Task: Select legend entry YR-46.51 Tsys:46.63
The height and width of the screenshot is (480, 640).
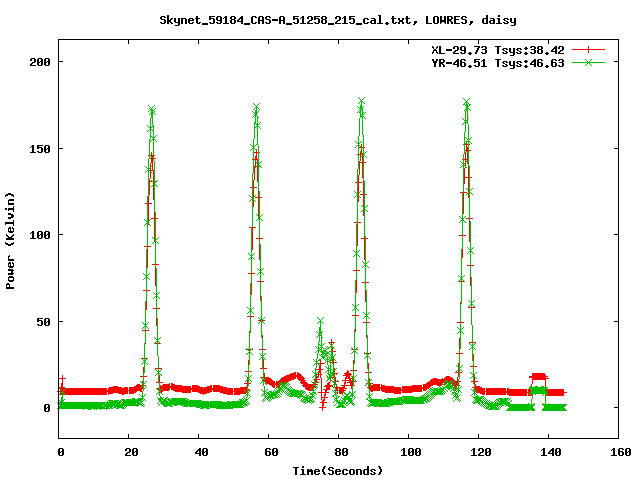Action: pyautogui.click(x=498, y=63)
